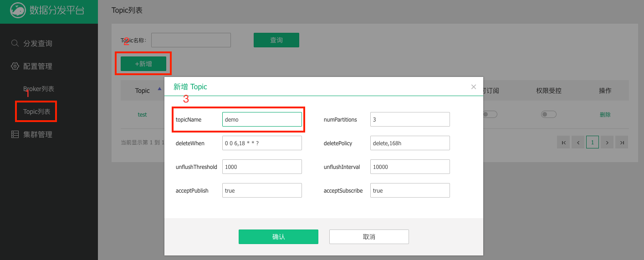Jump to last page of pagination
This screenshot has height=260, width=644.
(622, 143)
